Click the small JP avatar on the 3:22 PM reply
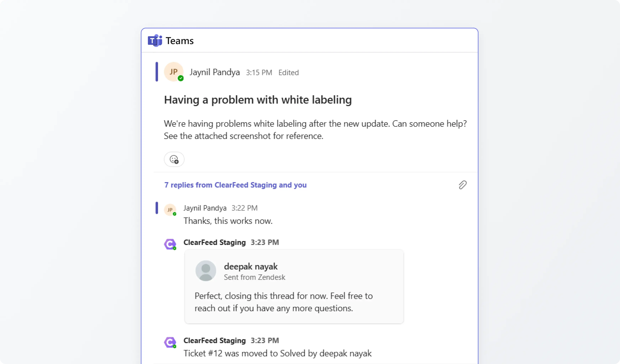The width and height of the screenshot is (620, 364). click(170, 210)
